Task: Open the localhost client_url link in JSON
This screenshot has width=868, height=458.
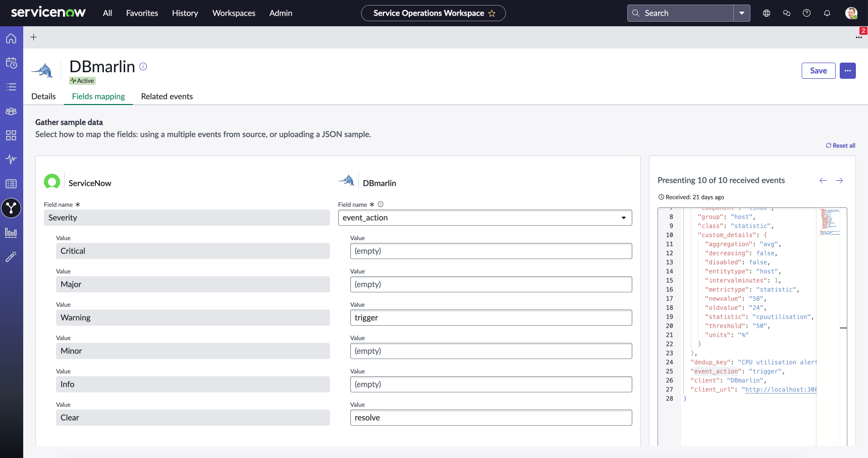Action: coord(781,389)
